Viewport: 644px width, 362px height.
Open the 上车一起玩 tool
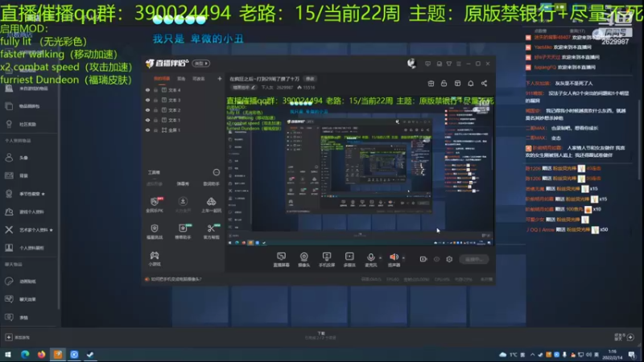(211, 204)
